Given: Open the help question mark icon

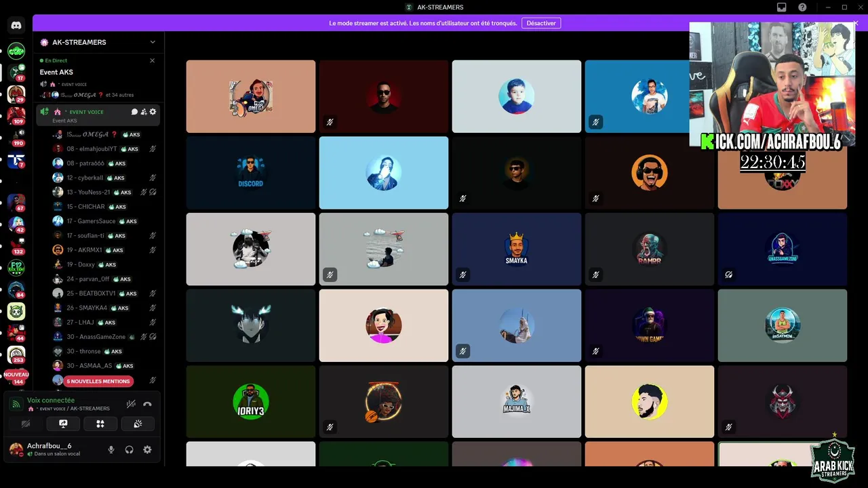Looking at the screenshot, I should point(802,7).
